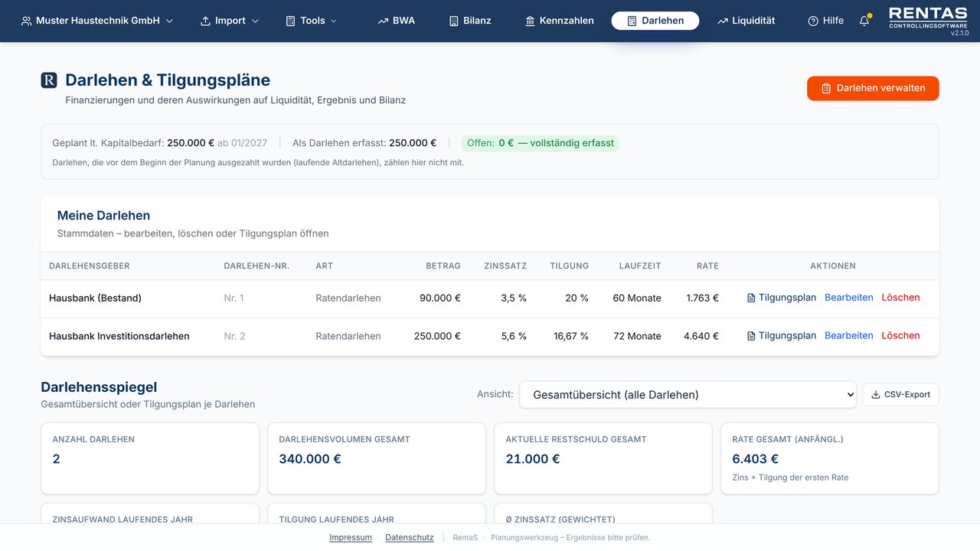Image resolution: width=980 pixels, height=551 pixels.
Task: Click the users icon beside Muster Haustechnik GmbH
Action: point(27,21)
